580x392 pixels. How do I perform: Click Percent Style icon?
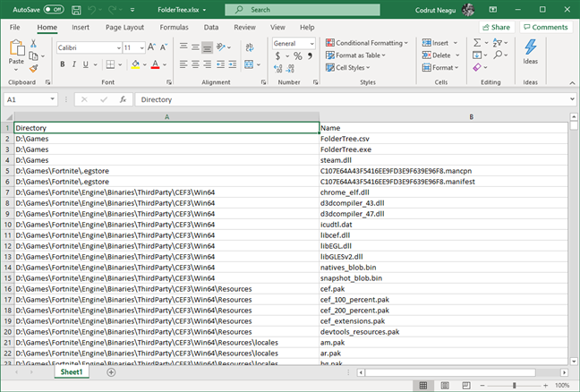click(x=298, y=55)
